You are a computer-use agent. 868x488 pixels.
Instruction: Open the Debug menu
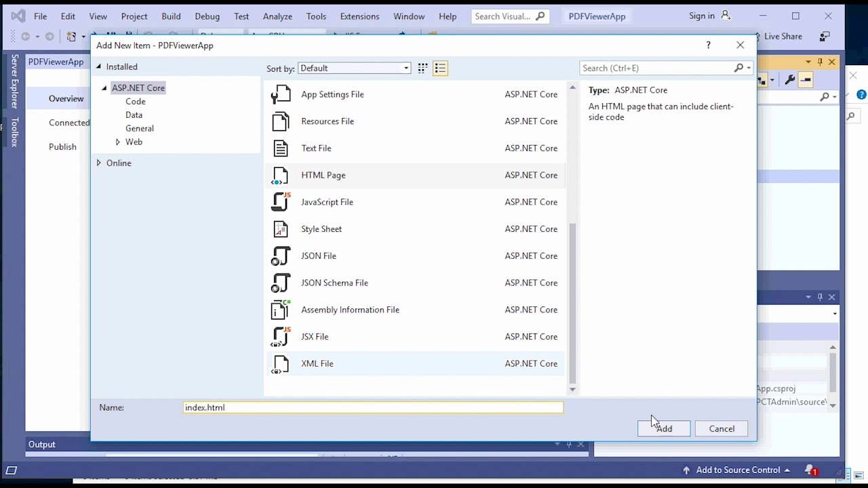coord(207,16)
